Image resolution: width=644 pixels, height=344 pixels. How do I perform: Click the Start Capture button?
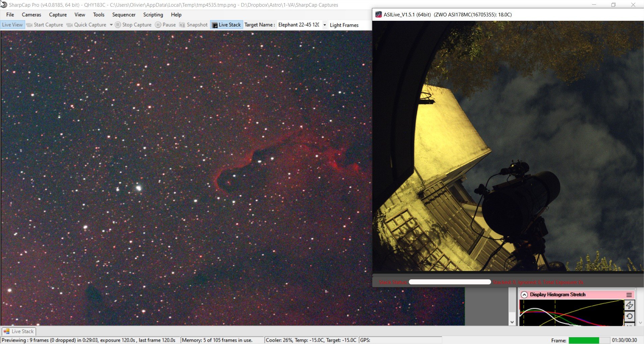(x=45, y=25)
